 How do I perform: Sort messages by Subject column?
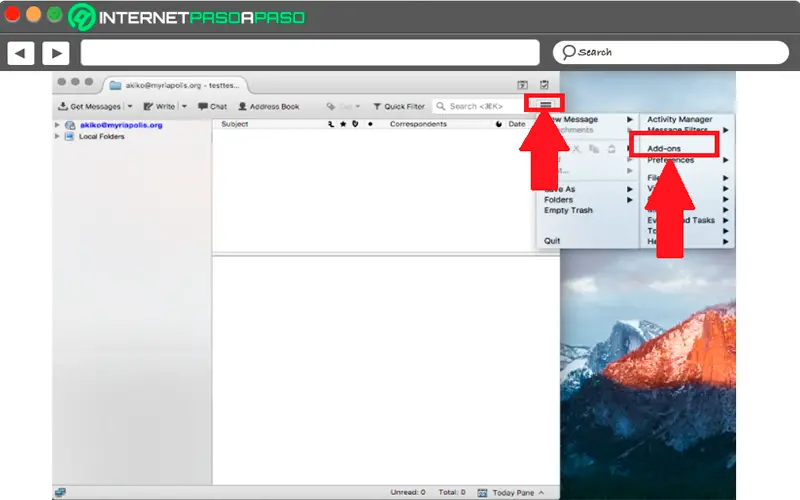point(235,124)
